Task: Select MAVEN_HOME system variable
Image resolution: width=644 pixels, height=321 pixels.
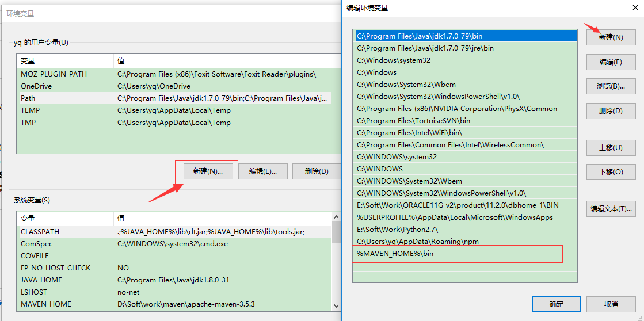Action: pos(174,304)
